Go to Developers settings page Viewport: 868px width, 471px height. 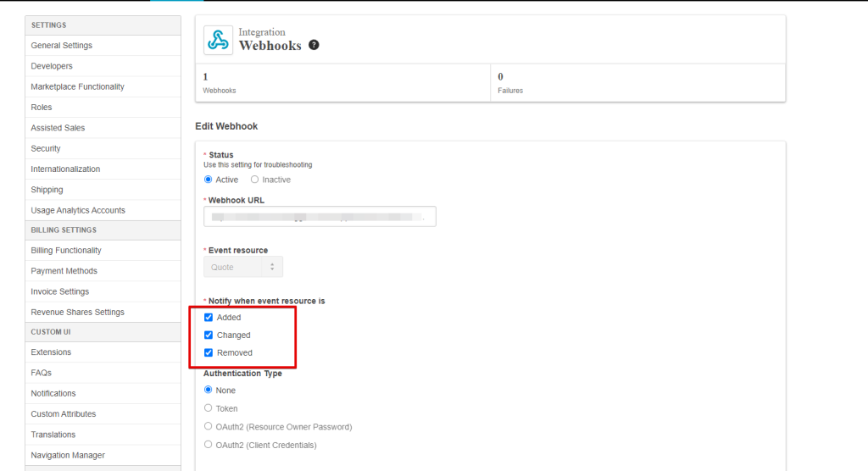(x=52, y=66)
